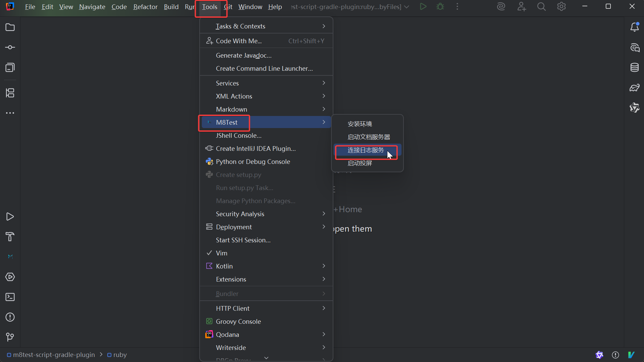Open the Build hammer tool window

pyautogui.click(x=10, y=237)
